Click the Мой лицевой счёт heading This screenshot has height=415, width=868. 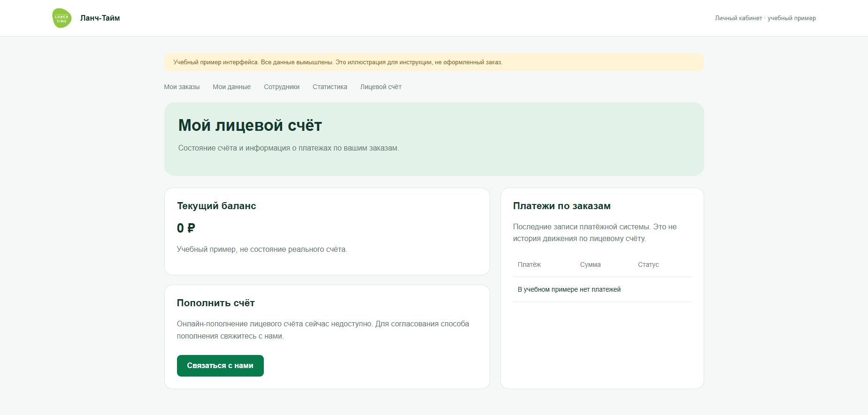(x=250, y=125)
